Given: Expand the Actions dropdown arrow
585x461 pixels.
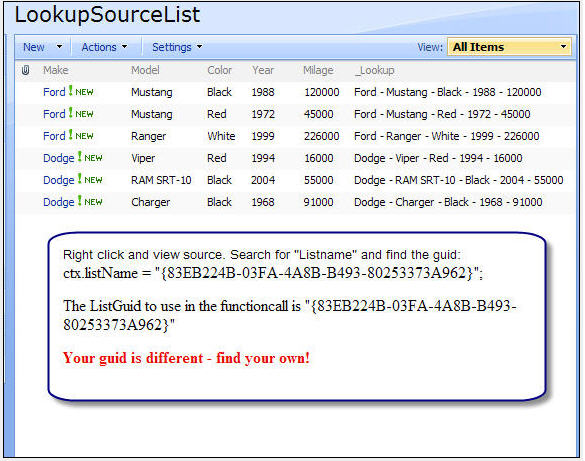Looking at the screenshot, I should pos(125,47).
